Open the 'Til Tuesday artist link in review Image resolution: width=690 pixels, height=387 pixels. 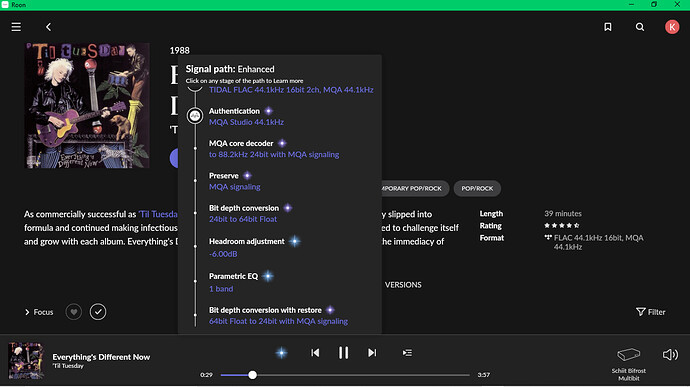[x=158, y=214]
